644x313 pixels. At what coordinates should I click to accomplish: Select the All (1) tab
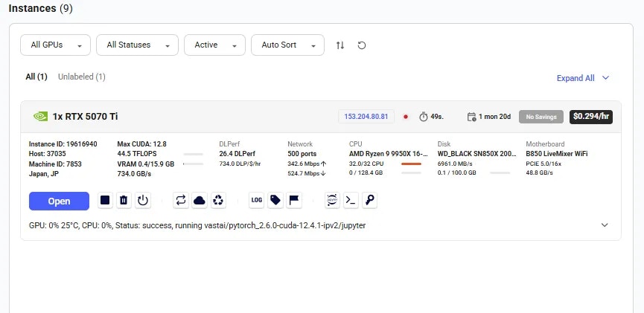(36, 77)
